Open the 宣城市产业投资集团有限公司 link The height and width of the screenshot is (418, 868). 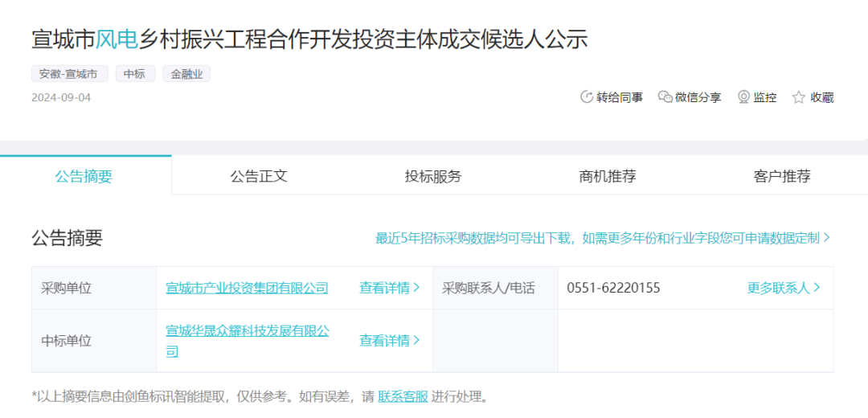click(x=247, y=288)
